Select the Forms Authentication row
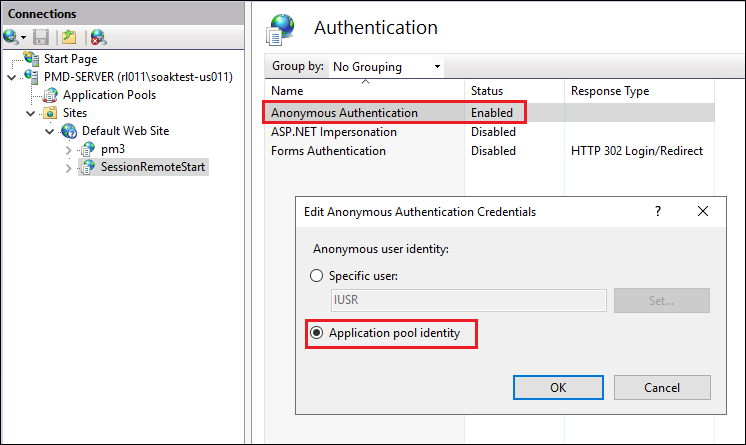746x445 pixels. pyautogui.click(x=328, y=151)
